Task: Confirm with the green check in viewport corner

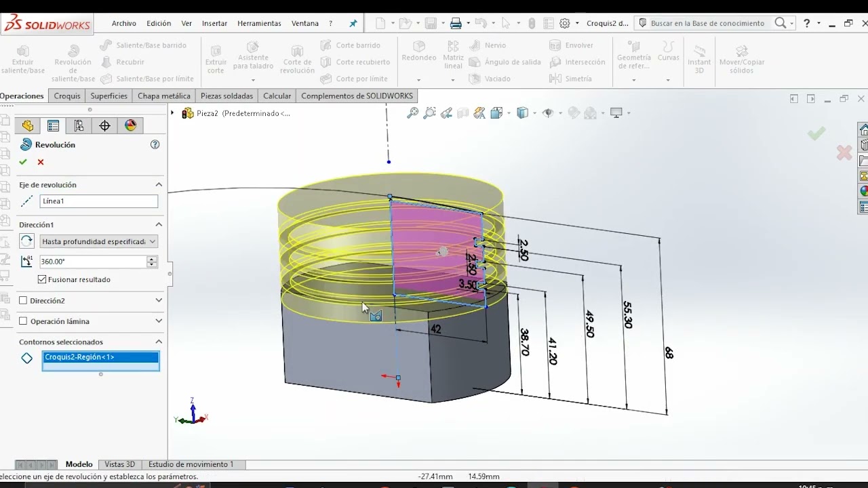Action: pos(816,134)
